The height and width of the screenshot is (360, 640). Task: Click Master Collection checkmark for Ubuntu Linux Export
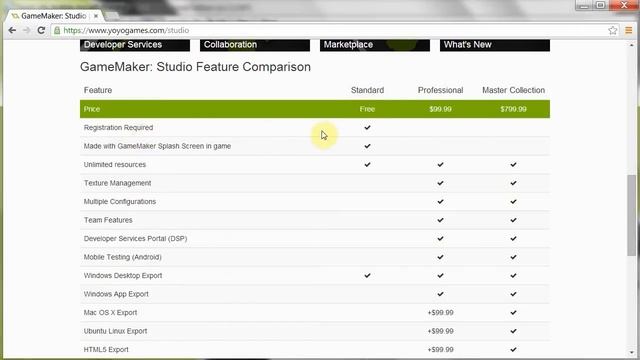513,331
